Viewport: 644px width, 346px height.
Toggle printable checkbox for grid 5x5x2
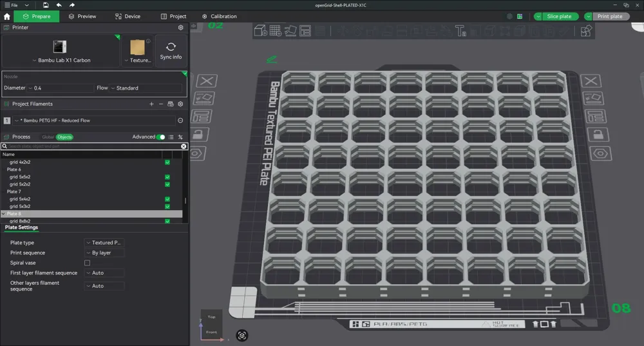pos(167,177)
